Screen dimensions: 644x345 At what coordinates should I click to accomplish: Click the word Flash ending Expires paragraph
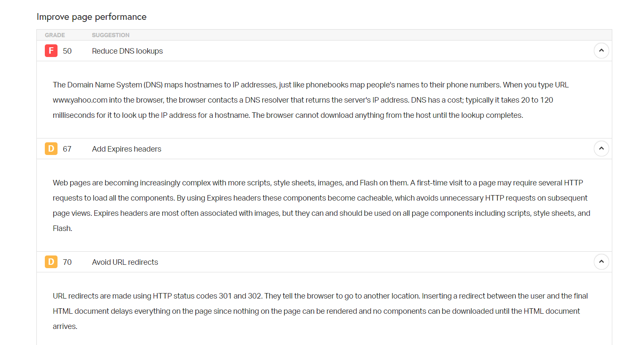(63, 228)
